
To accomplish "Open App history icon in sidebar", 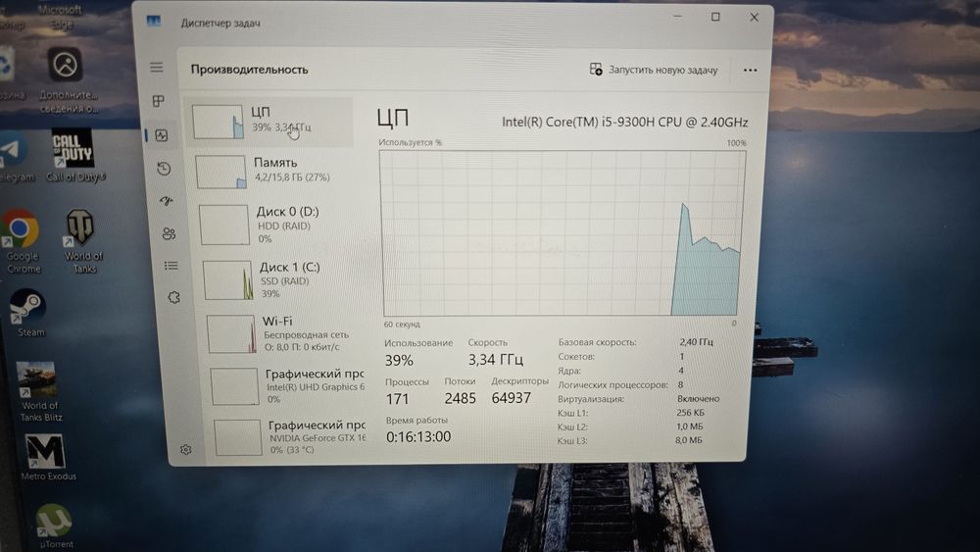I will coord(164,169).
